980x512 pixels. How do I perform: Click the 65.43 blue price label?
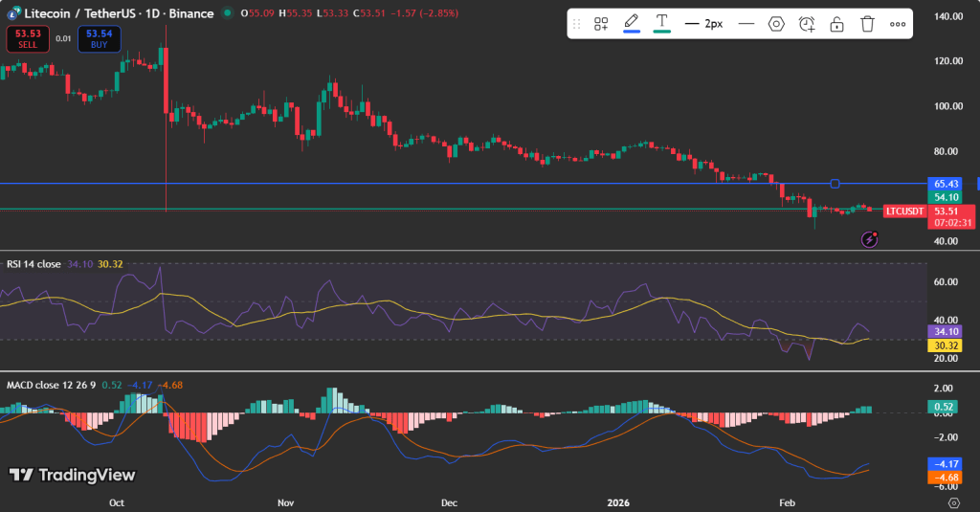(946, 184)
